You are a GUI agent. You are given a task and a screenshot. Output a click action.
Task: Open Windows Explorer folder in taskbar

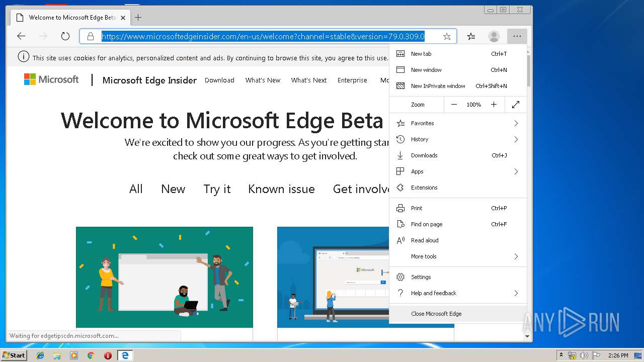coord(57,355)
